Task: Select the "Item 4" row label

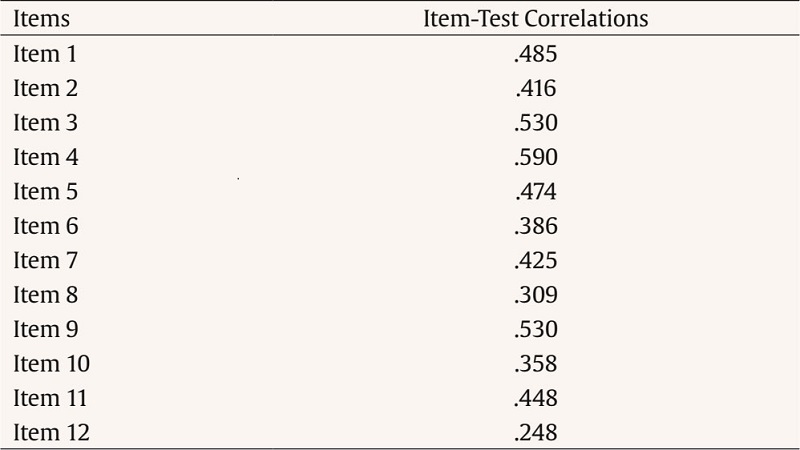Action: point(45,157)
